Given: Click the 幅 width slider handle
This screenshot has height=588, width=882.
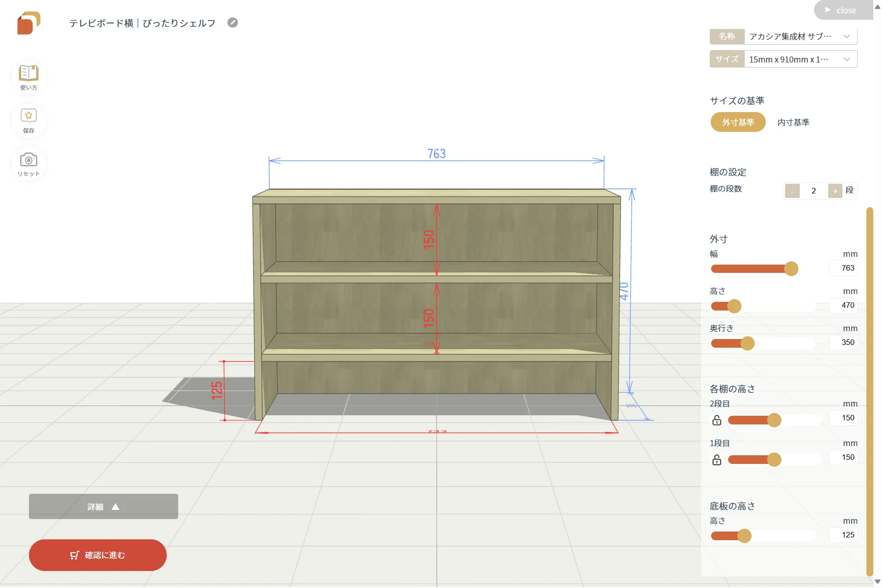Looking at the screenshot, I should (x=791, y=269).
